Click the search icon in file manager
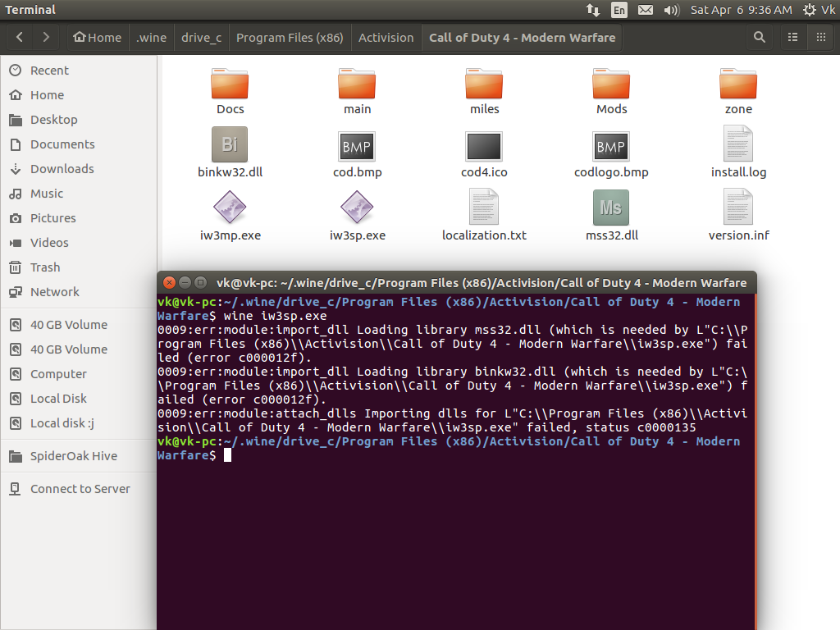This screenshot has height=630, width=840. pyautogui.click(x=759, y=38)
